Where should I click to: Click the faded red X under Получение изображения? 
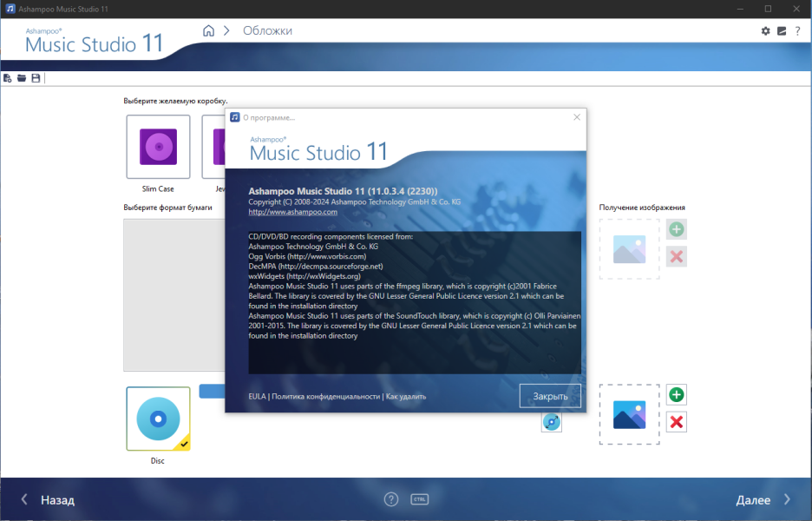pos(677,257)
